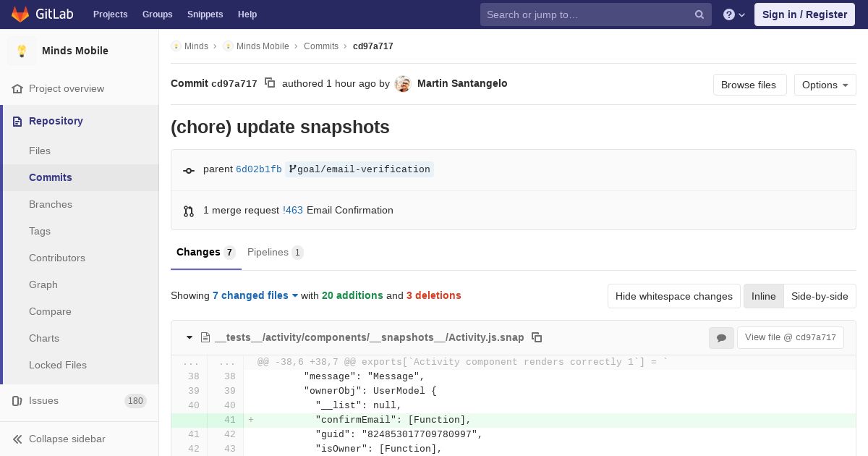Click the Activity.js.snap file name
The width and height of the screenshot is (868, 456).
click(370, 337)
